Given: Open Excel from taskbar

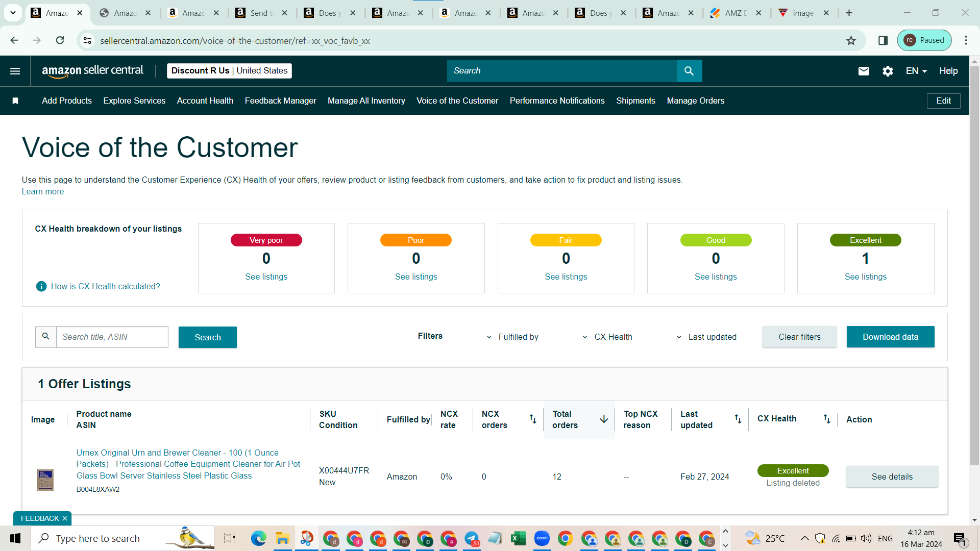Looking at the screenshot, I should tap(519, 538).
